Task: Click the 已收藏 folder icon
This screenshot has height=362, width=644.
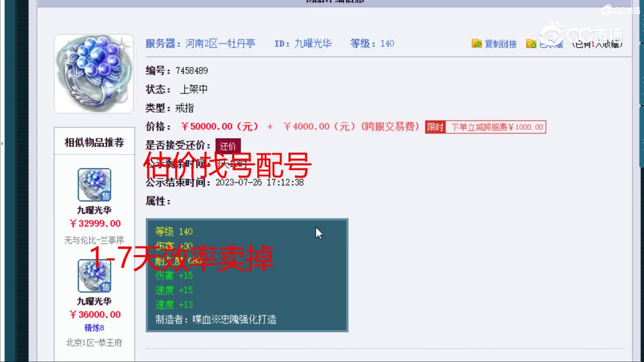Action: 531,44
